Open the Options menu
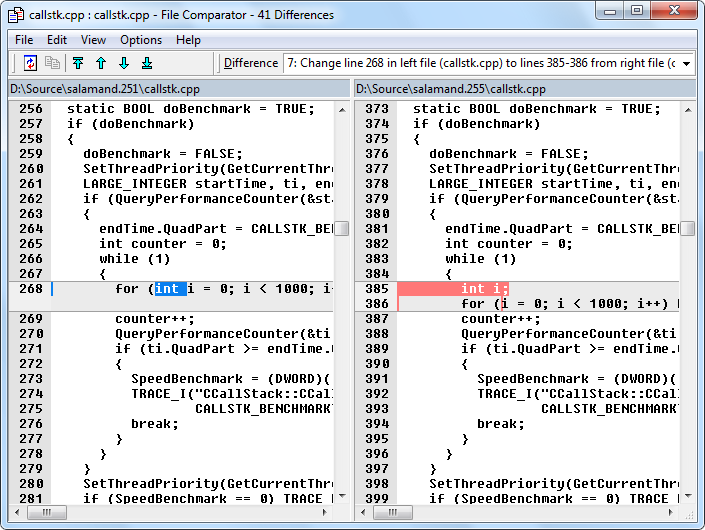 [141, 40]
